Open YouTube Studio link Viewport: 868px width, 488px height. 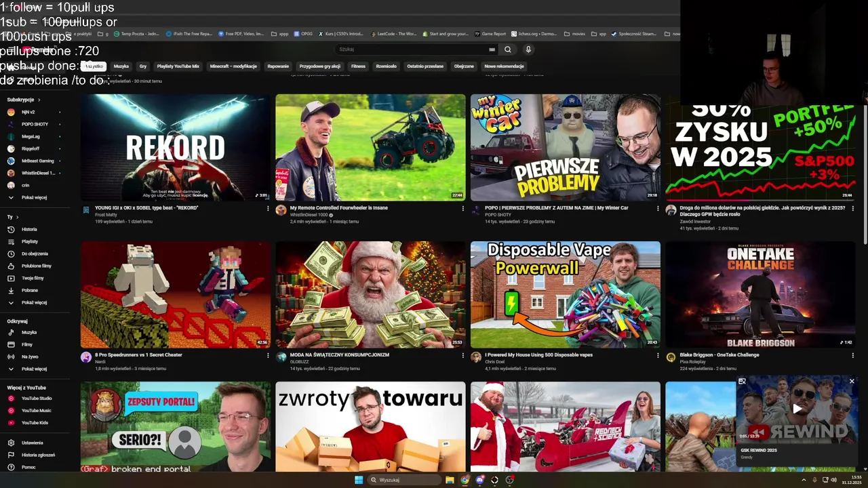(x=37, y=399)
